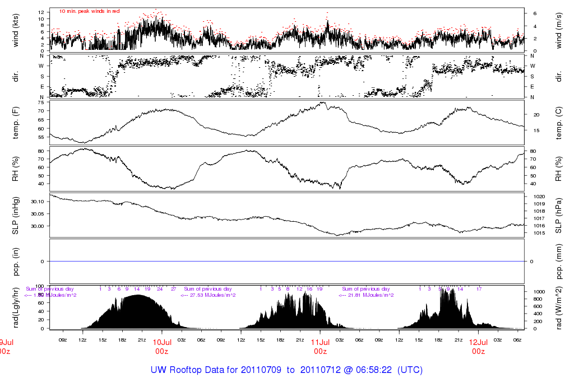Viewport: 574px width, 392px height.
Task: Select the 'pcp. (in)' axis label
Action: (15, 262)
